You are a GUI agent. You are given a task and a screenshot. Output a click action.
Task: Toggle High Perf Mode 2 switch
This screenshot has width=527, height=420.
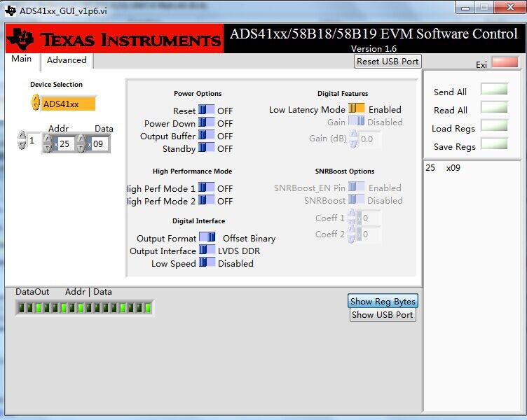(206, 200)
